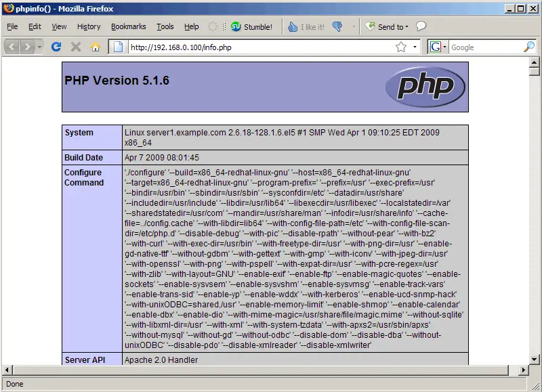
Task: Open the File menu
Action: 12,26
